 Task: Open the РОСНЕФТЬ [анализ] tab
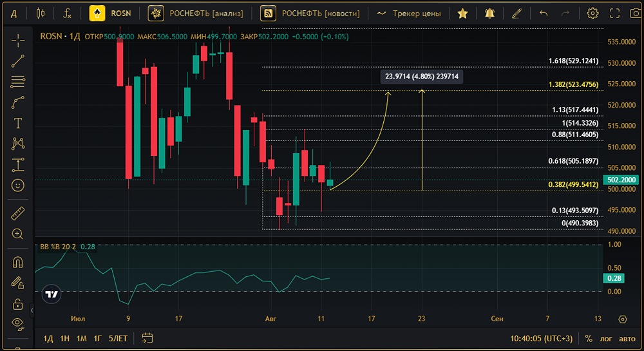[x=197, y=13]
